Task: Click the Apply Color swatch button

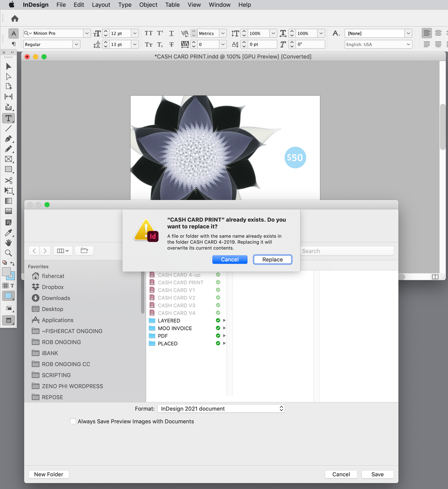Action: pos(8,296)
